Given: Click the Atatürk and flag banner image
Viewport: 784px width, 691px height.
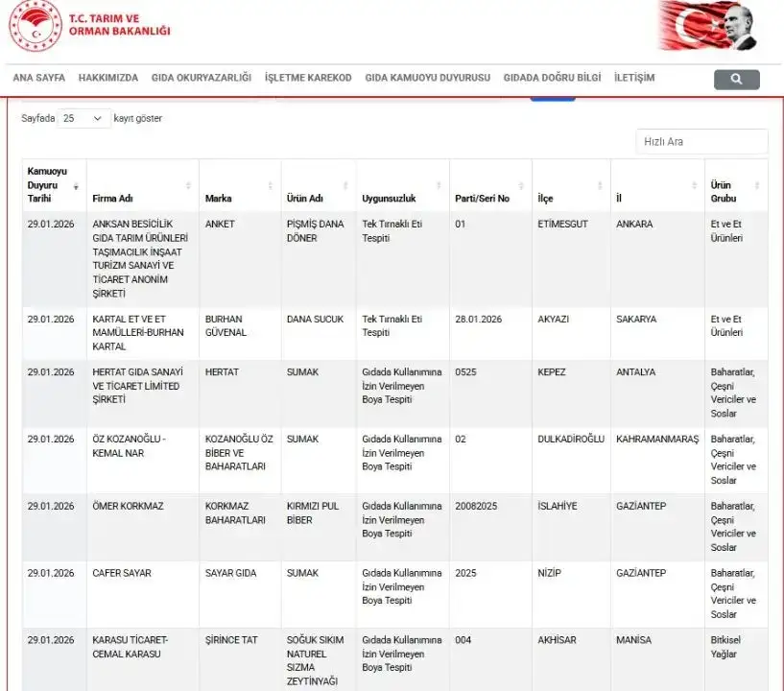Looking at the screenshot, I should click(709, 26).
